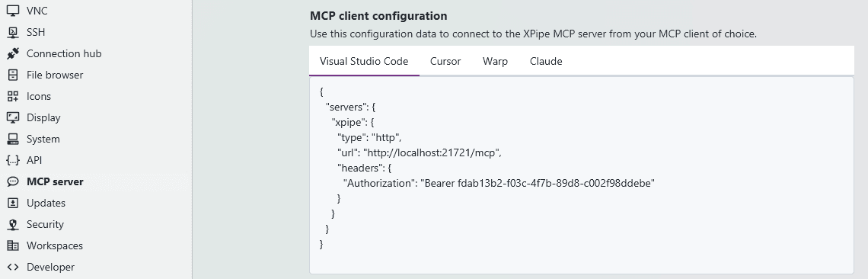Viewport: 868px width, 279px height.
Task: Switch to the Claude tab
Action: [547, 61]
